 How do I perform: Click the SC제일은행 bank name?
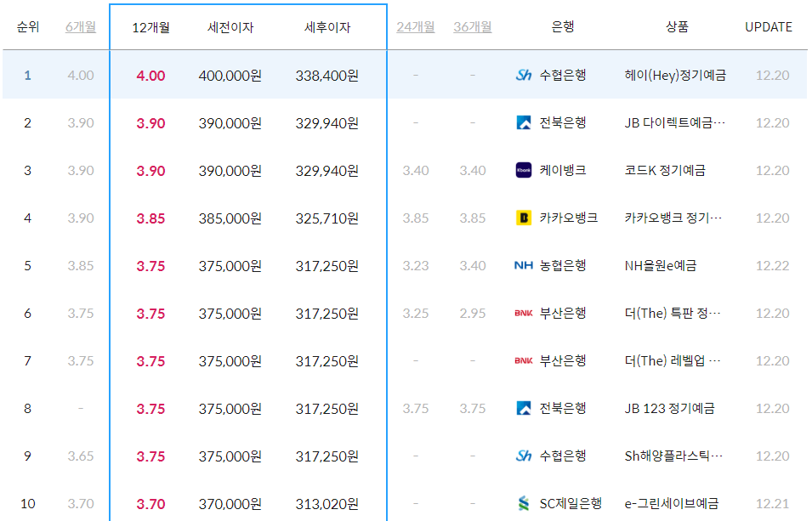[x=571, y=503]
